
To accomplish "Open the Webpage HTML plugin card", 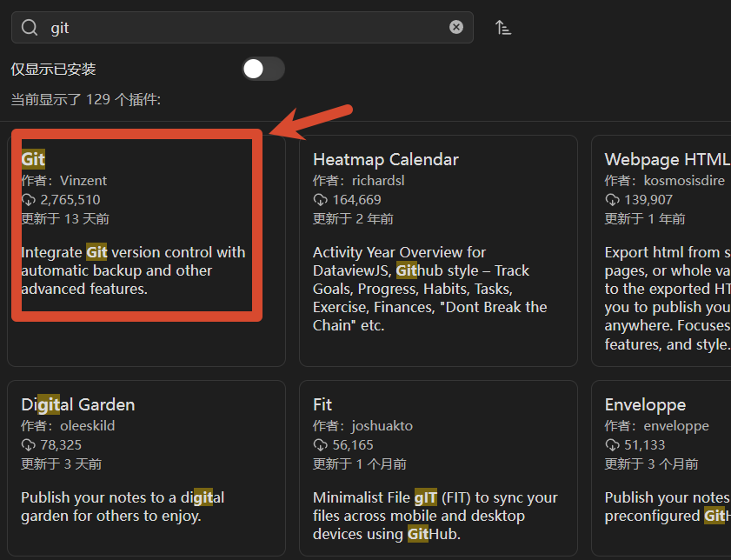I will 661,250.
